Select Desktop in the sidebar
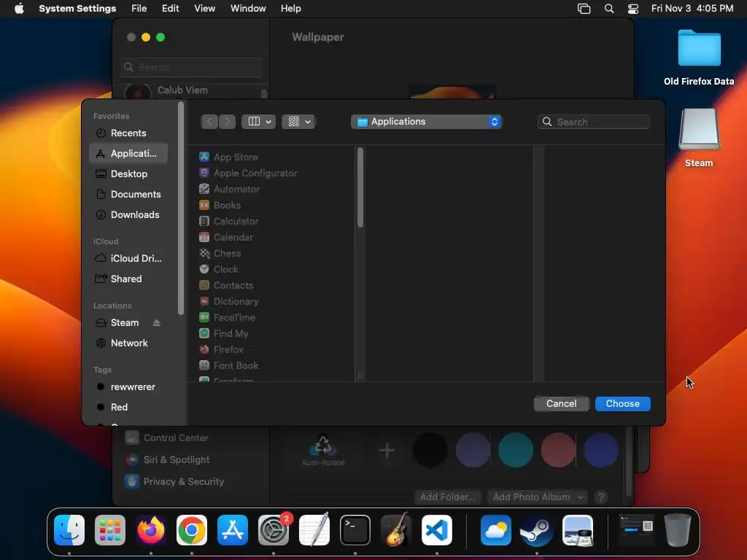Viewport: 747px width, 560px height. [x=128, y=174]
